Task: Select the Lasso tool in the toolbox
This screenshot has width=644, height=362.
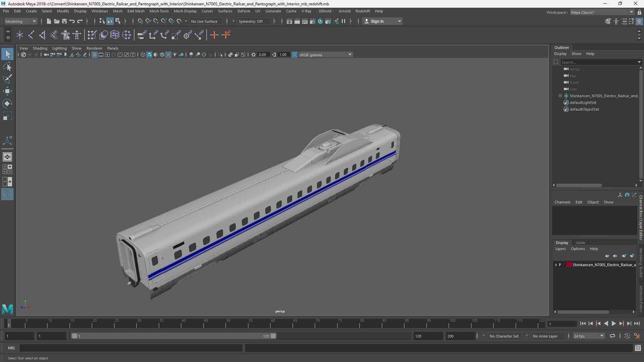Action: pyautogui.click(x=7, y=66)
